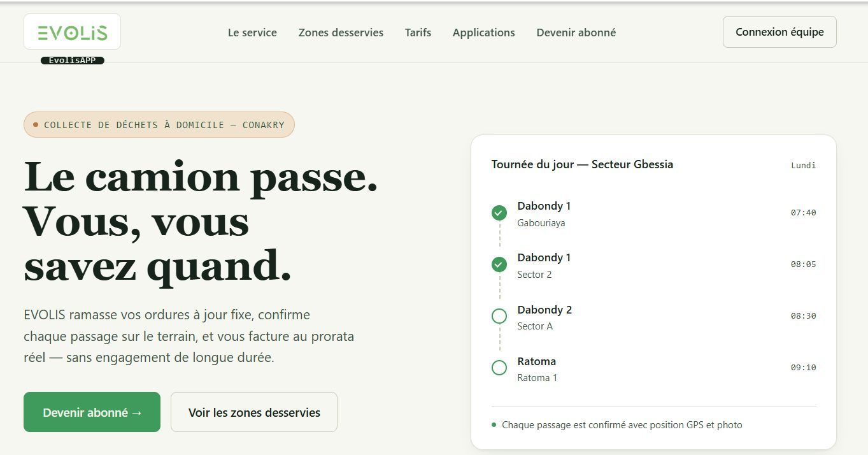The width and height of the screenshot is (868, 455).
Task: Click the empty circle icon for Dabondy 2
Action: pos(499,316)
